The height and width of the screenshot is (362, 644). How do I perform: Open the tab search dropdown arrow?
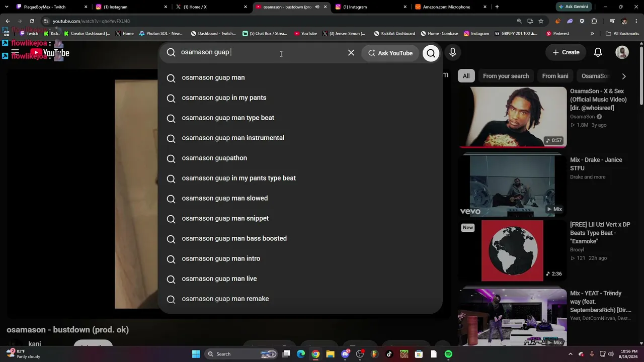point(6,7)
